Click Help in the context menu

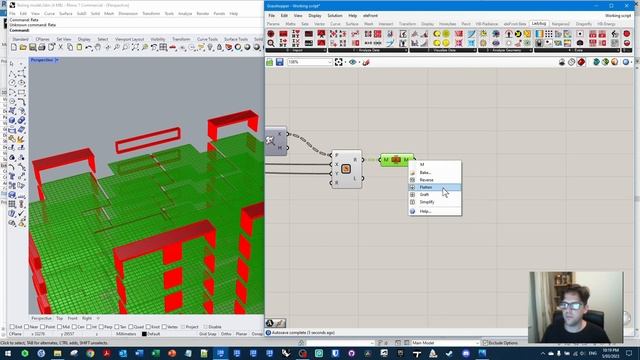tap(435, 211)
